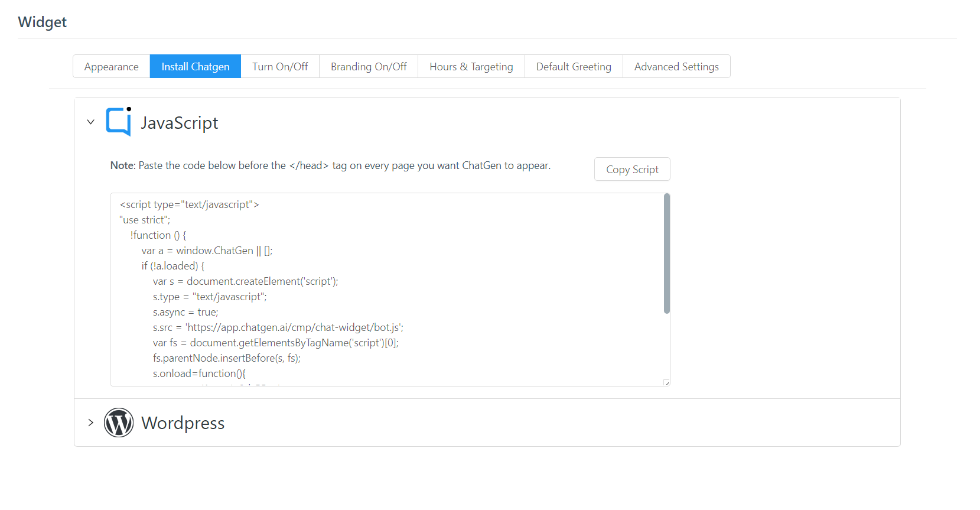Click inside the script code text area
Viewport: 980px width, 510px height.
click(390, 290)
